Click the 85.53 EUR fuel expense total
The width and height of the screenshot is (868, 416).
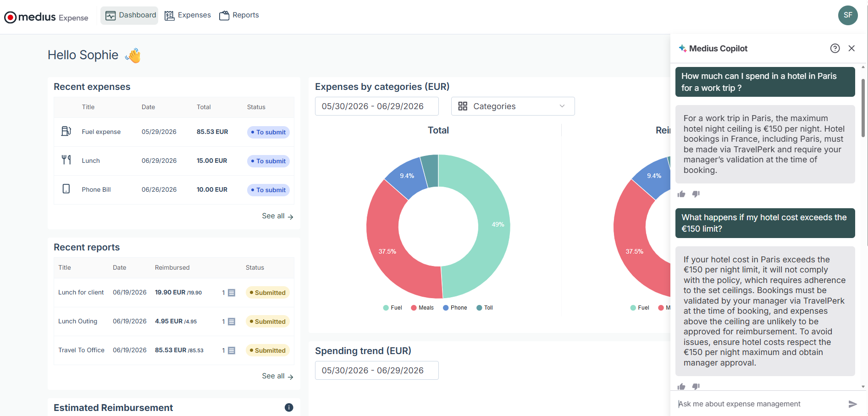(212, 132)
